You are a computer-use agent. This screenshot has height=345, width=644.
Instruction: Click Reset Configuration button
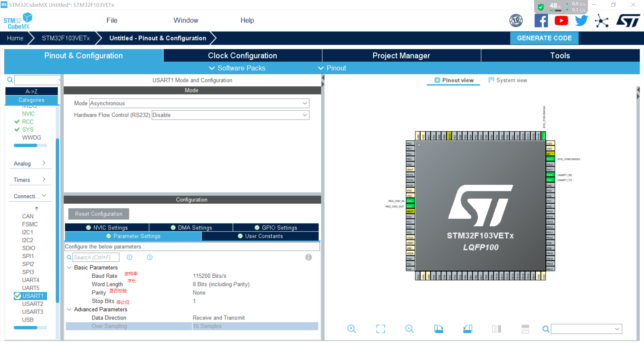point(99,214)
